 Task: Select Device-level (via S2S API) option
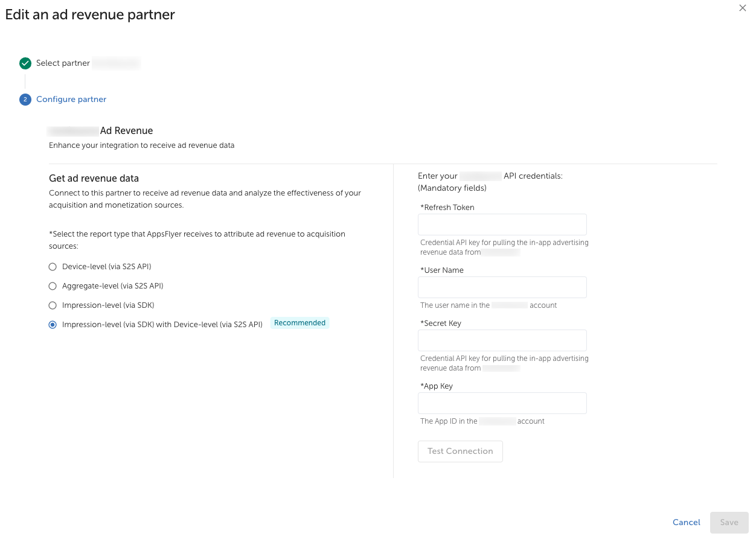click(53, 267)
